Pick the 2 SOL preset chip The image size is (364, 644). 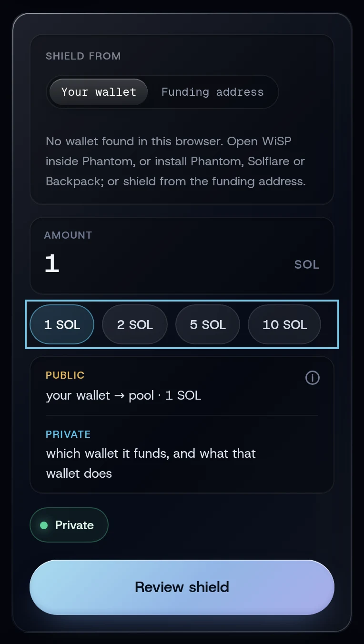135,324
